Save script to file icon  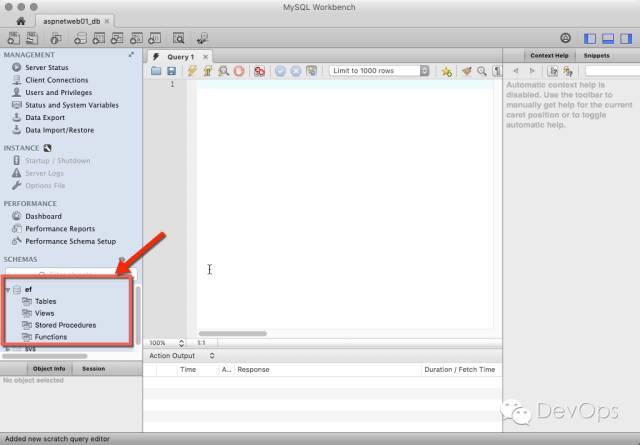coord(171,71)
